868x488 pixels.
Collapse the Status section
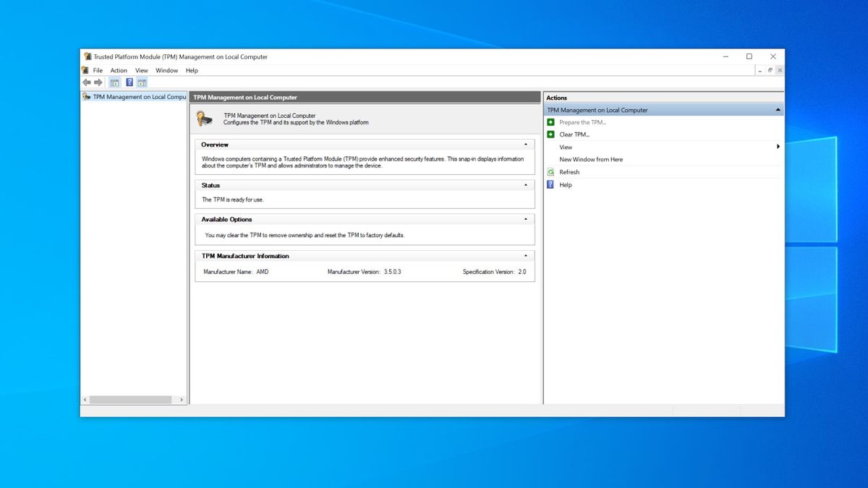point(527,185)
